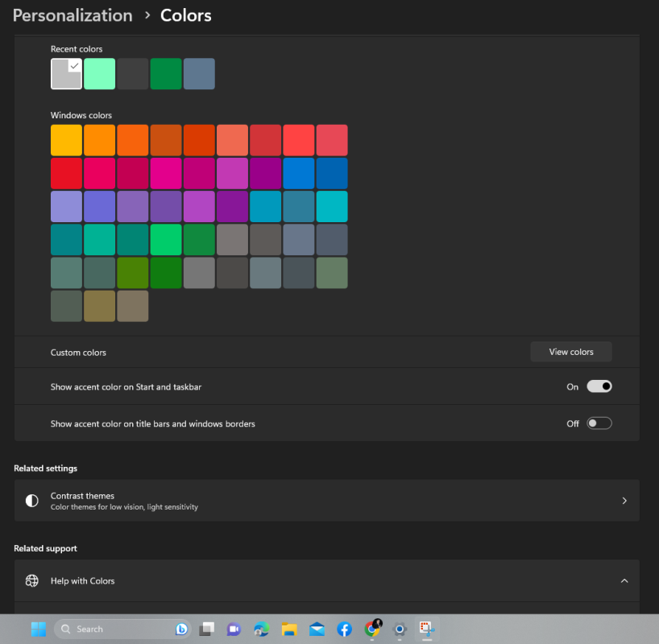Viewport: 659px width, 644px height.
Task: Enable accent color on title bars and borders
Action: pos(599,423)
